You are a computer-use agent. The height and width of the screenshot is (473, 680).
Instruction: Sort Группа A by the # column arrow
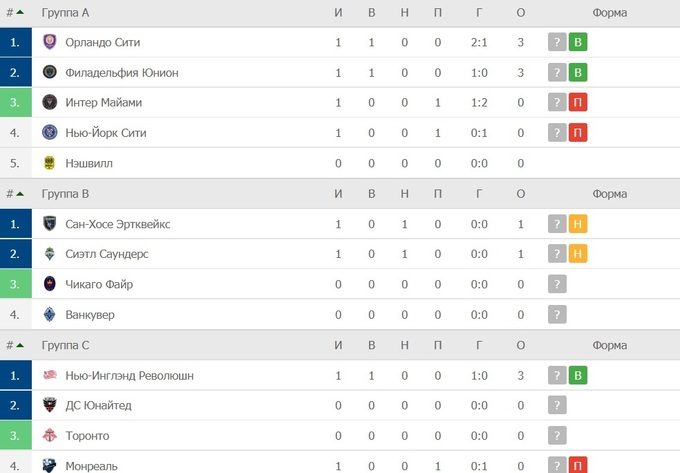coord(14,13)
